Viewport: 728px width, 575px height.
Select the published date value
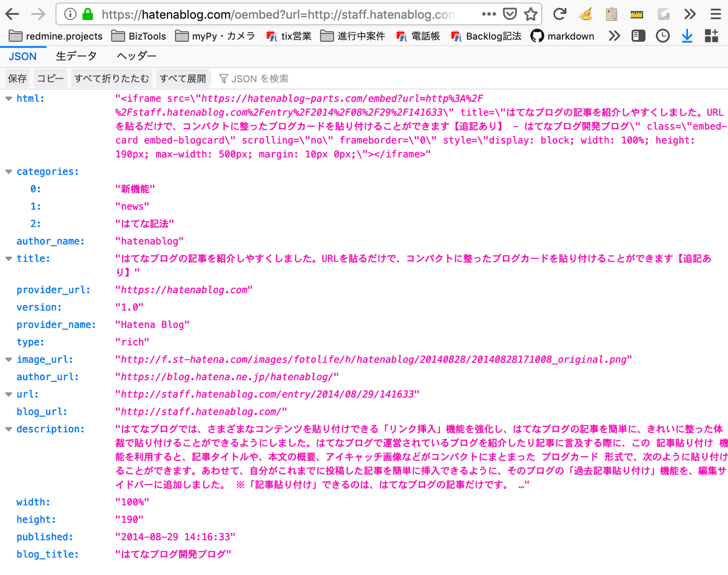click(175, 537)
